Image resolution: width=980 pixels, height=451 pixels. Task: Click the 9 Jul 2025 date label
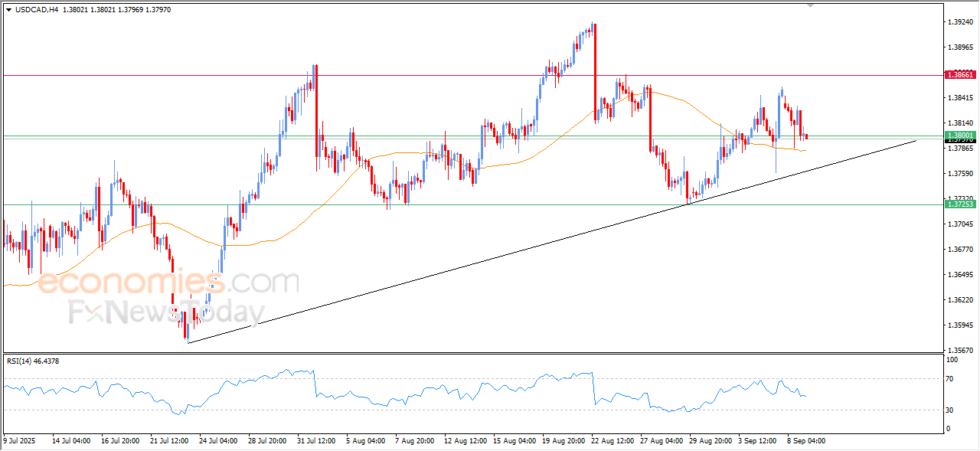21,441
